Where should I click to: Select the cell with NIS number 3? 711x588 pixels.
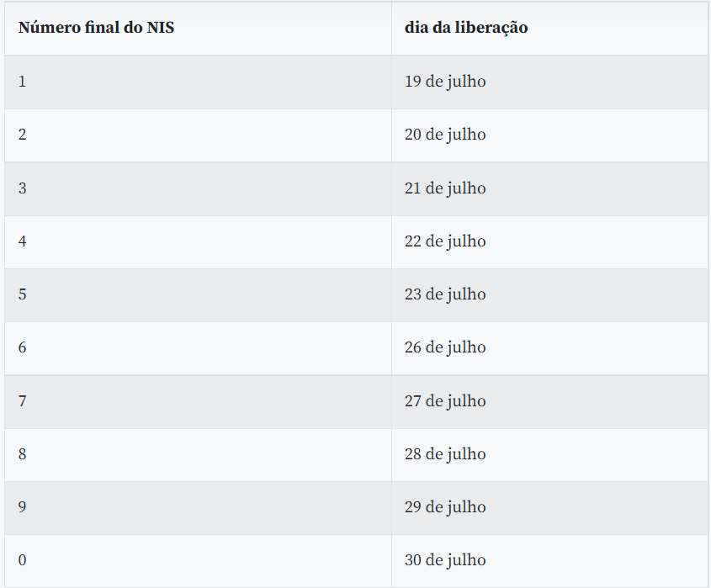tap(199, 188)
